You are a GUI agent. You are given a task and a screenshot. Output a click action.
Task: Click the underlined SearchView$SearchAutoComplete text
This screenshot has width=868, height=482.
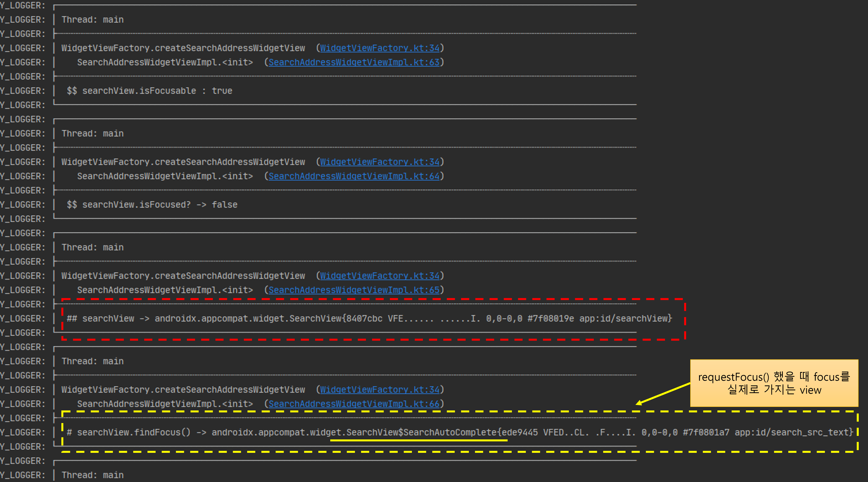click(x=421, y=433)
